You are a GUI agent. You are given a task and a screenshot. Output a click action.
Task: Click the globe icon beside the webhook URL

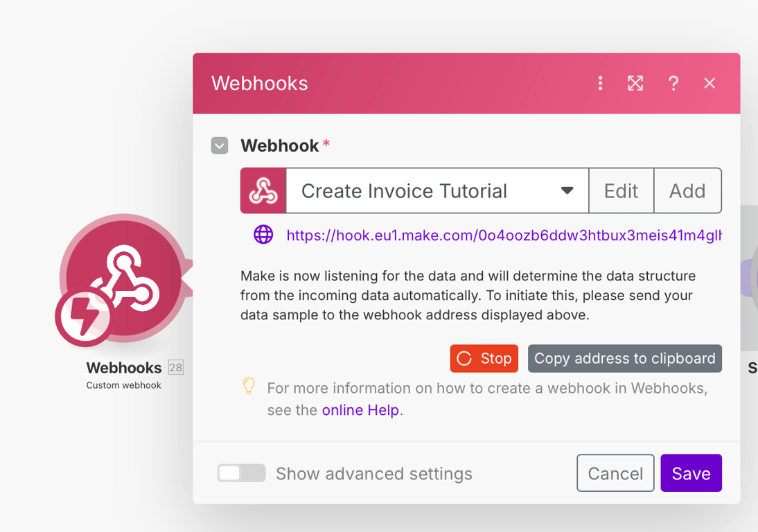click(263, 235)
